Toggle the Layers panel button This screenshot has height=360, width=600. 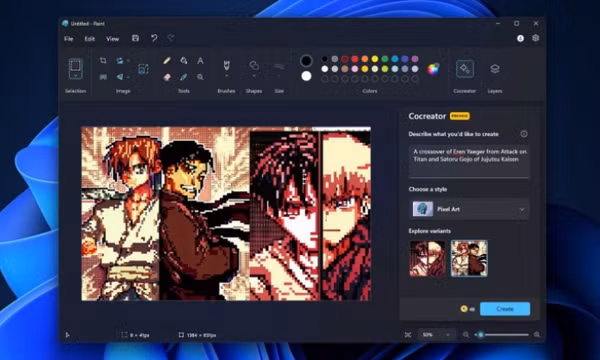tap(495, 69)
